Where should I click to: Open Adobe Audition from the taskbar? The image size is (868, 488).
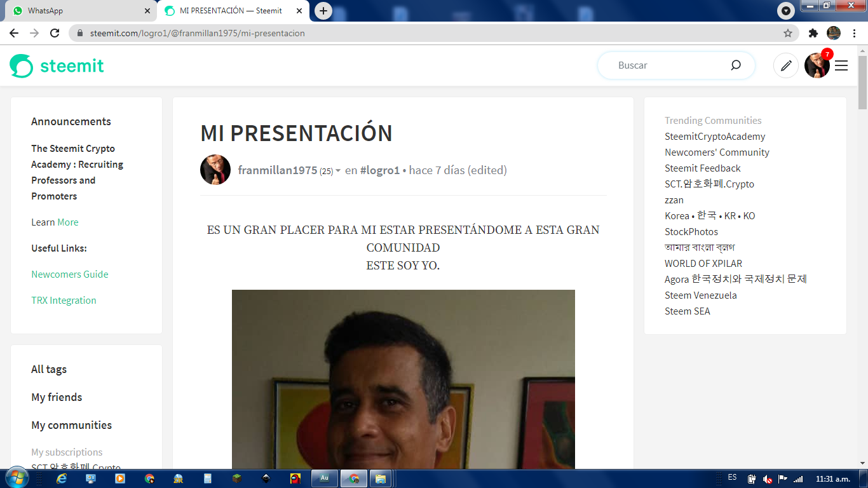click(x=324, y=478)
